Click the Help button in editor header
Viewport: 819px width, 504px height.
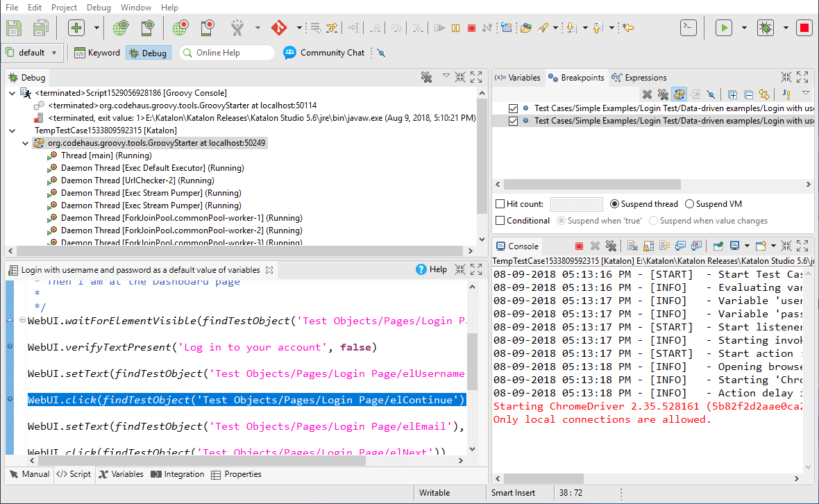[432, 269]
